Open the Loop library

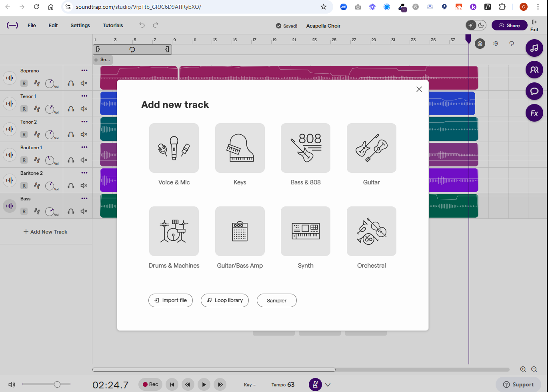tap(224, 300)
